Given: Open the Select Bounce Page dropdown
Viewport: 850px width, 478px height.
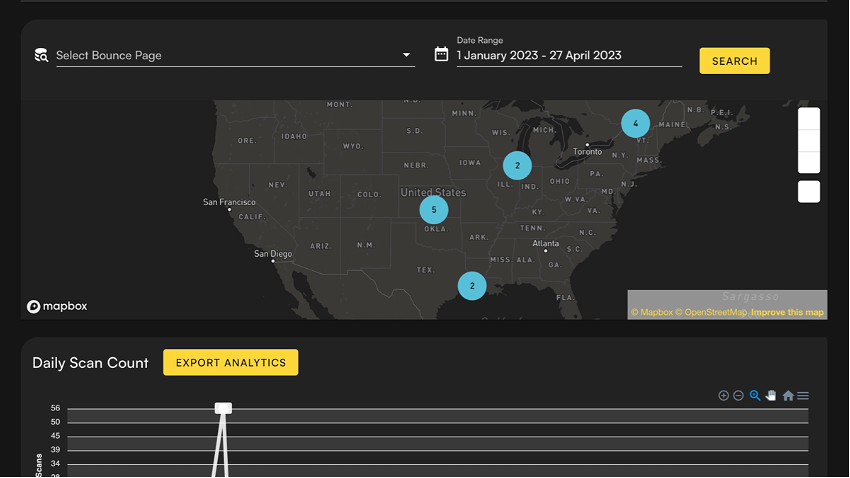Looking at the screenshot, I should 235,55.
